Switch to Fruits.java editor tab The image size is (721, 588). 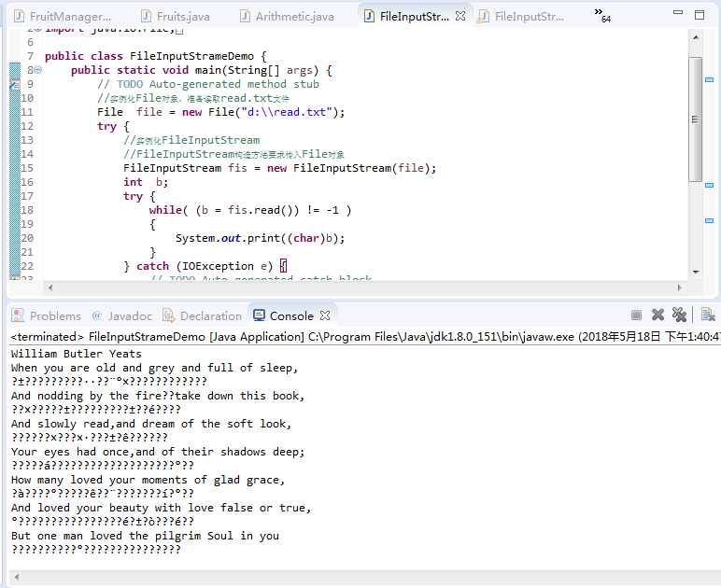(176, 17)
